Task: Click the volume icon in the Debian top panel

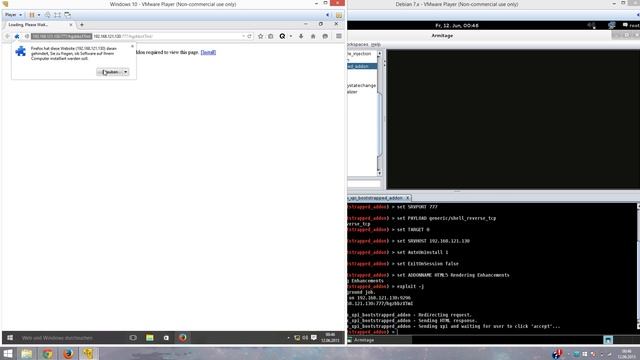Action: point(591,25)
